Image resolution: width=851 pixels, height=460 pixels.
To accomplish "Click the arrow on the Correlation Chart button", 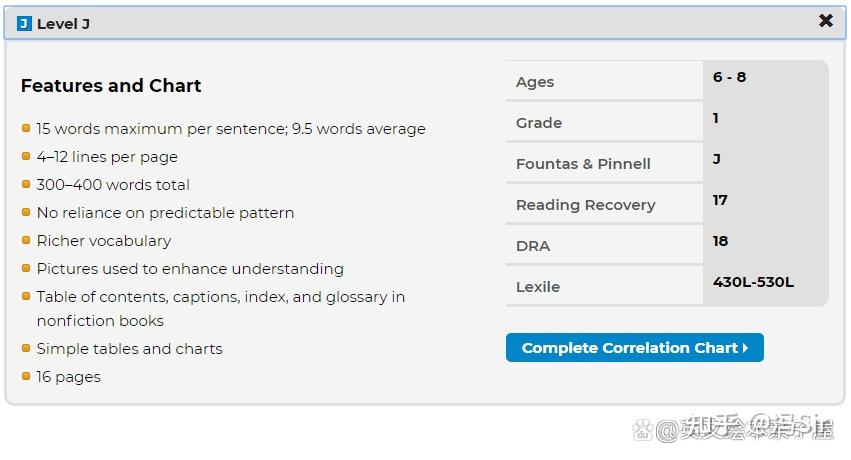I will click(746, 348).
